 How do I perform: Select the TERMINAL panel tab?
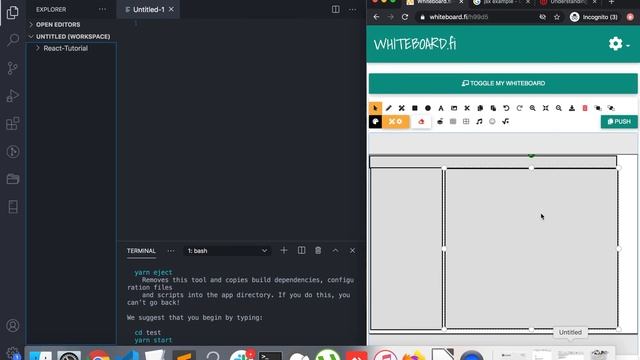[x=141, y=251]
